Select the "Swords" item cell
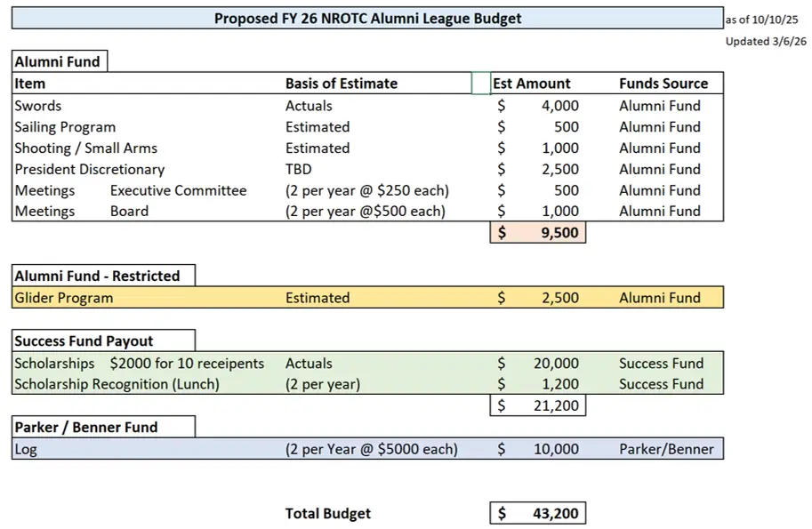The width and height of the screenshot is (812, 529). (x=38, y=106)
